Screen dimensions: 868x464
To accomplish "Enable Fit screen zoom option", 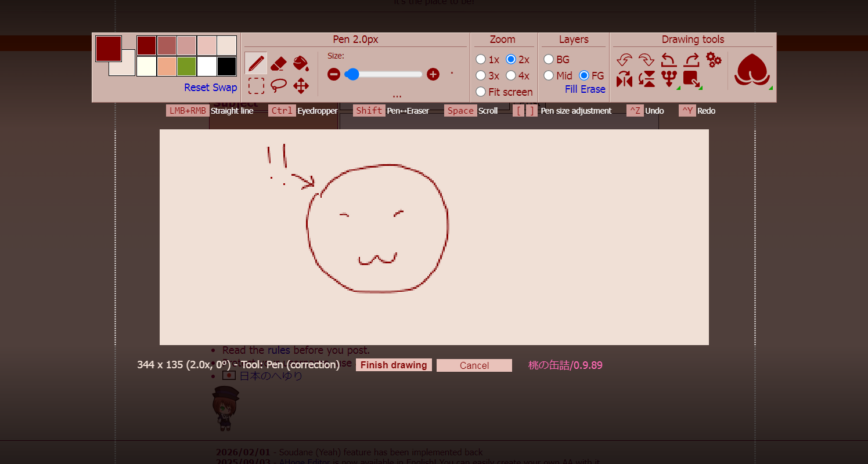I will (481, 92).
